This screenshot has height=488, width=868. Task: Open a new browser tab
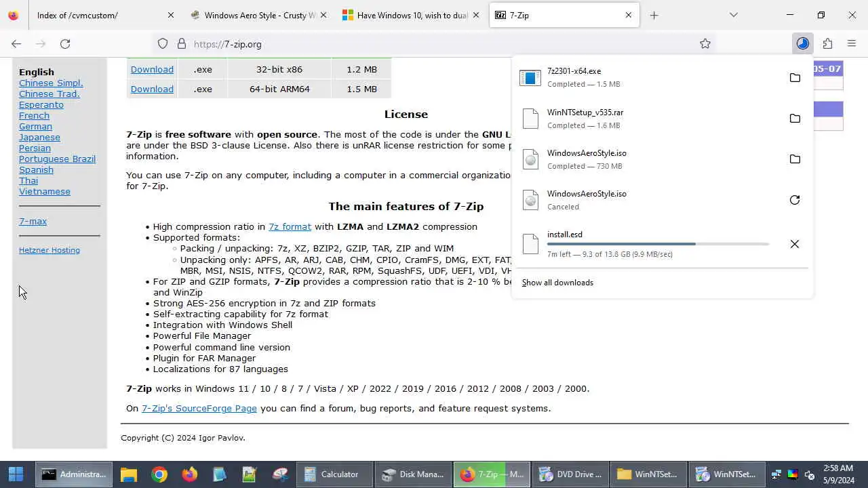(654, 15)
